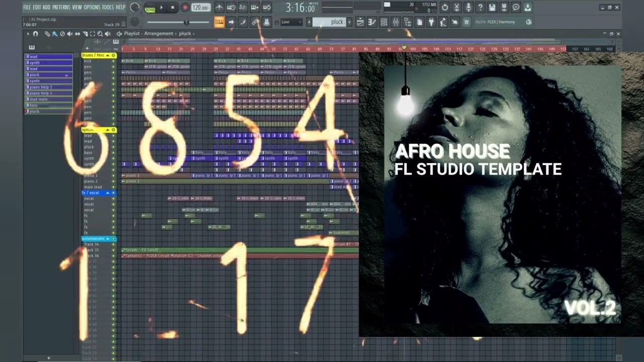This screenshot has width=644, height=362.
Task: Toggle typing keyboard to piano icon
Action: tap(220, 22)
